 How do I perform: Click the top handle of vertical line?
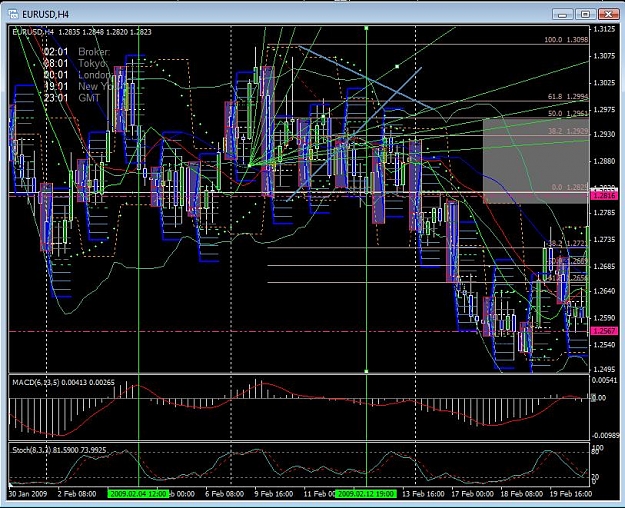(x=366, y=28)
